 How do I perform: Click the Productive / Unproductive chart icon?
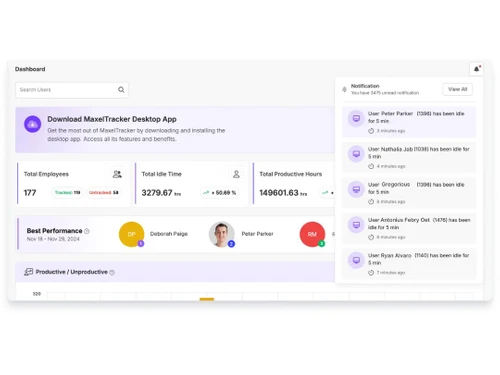28,272
